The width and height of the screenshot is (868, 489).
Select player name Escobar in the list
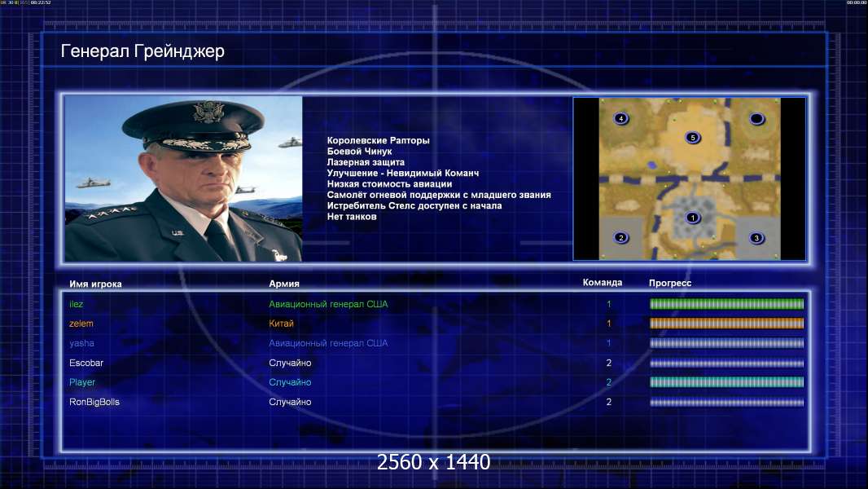coord(86,363)
